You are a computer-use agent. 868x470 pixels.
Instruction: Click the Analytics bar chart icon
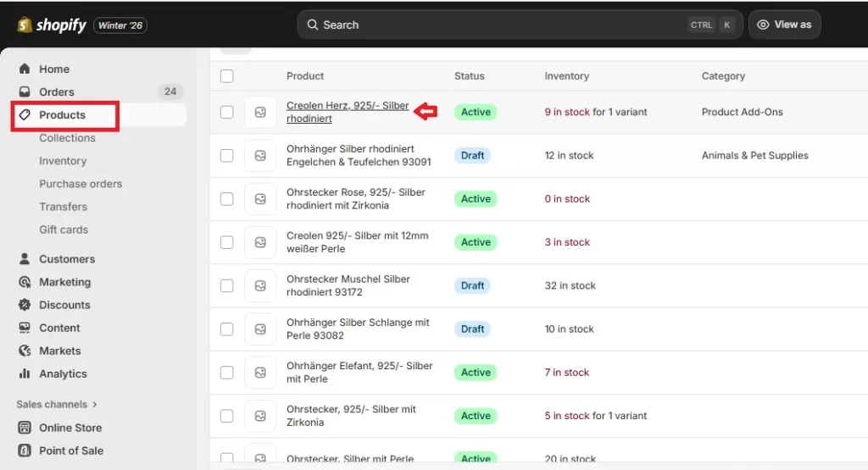pyautogui.click(x=25, y=373)
